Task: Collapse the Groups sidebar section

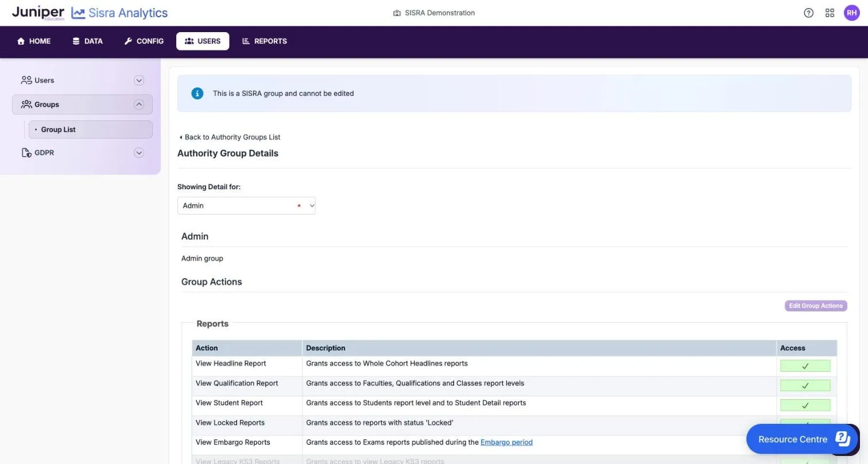Action: click(x=139, y=104)
